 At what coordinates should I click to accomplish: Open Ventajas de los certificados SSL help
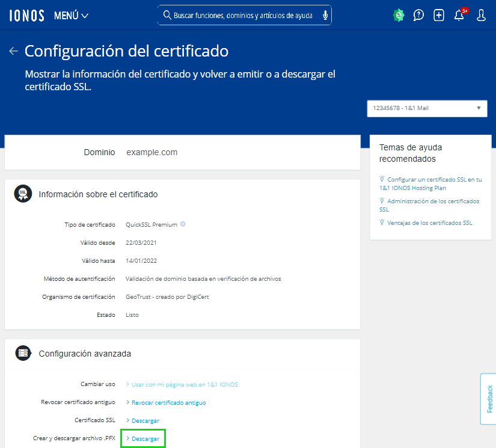point(426,223)
